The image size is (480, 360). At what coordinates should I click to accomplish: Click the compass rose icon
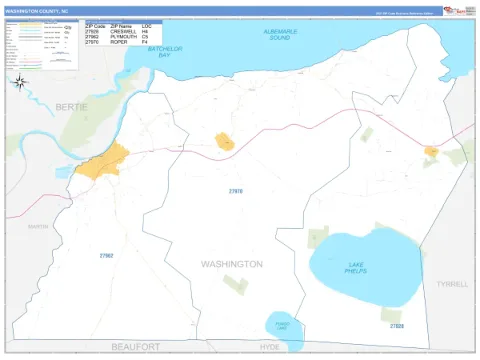pyautogui.click(x=20, y=82)
